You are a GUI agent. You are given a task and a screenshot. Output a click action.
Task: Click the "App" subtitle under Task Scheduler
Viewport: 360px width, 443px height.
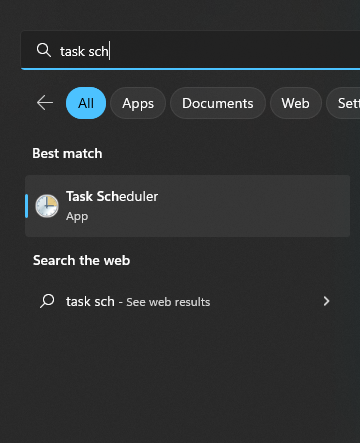77,217
